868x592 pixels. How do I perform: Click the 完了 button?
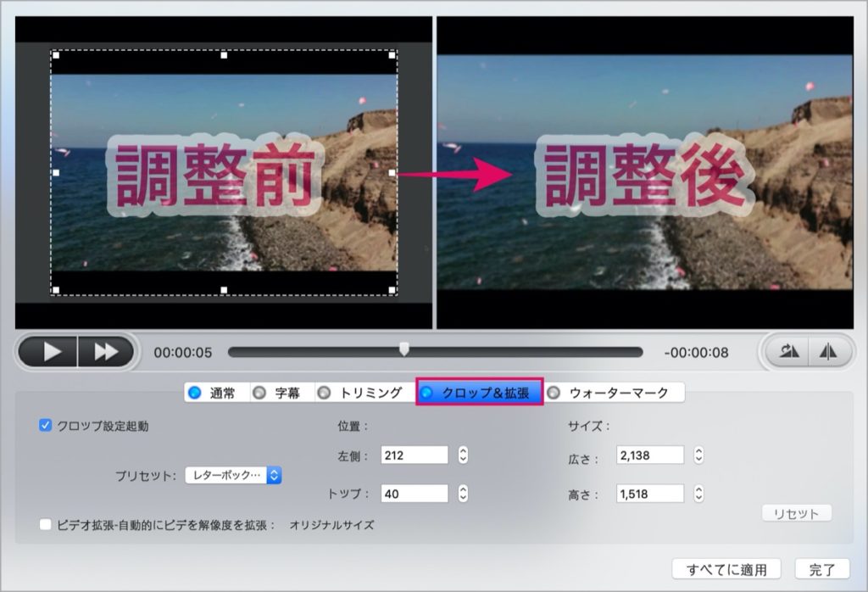coord(822,569)
